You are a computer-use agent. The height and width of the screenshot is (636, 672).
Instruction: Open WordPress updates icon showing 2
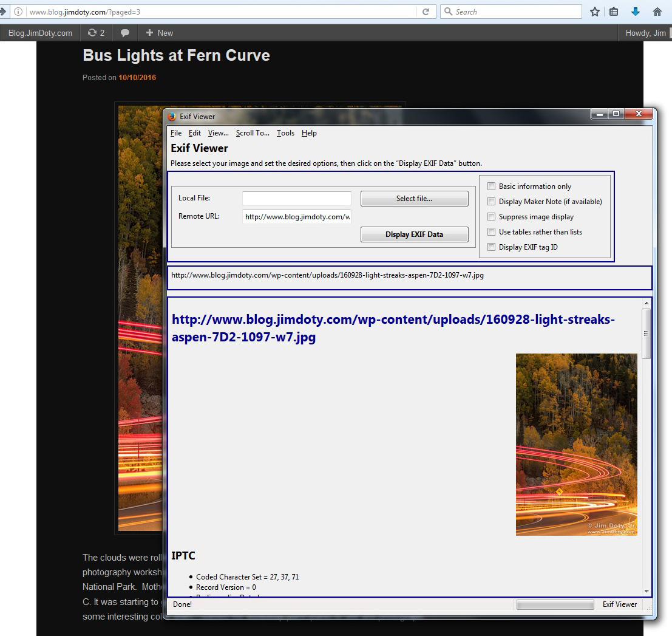pos(96,33)
